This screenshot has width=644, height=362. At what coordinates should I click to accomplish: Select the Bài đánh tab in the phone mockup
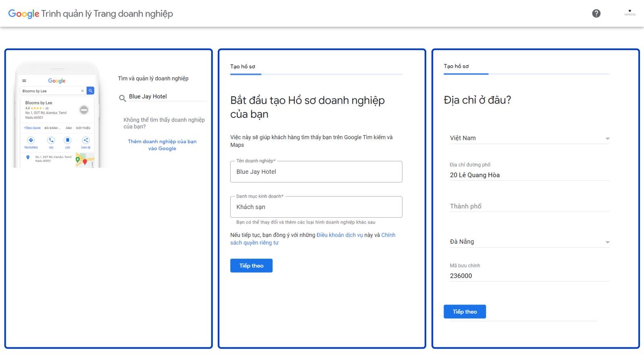click(x=52, y=128)
